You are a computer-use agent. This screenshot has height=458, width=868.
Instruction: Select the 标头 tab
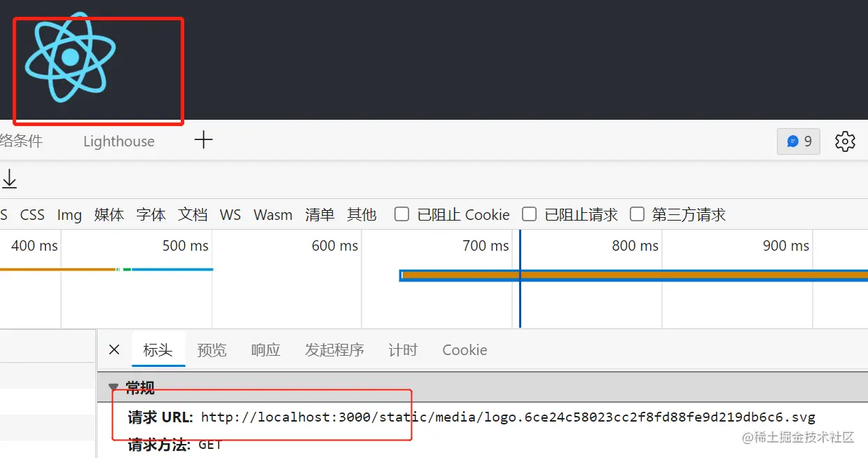tap(158, 350)
